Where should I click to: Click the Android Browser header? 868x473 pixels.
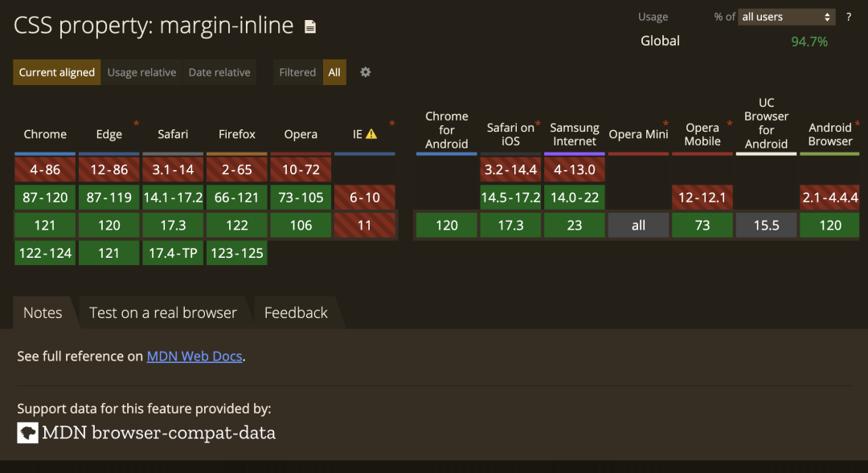(829, 134)
